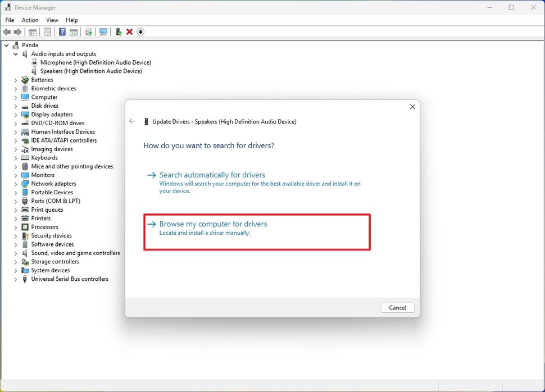The image size is (545, 392).
Task: Click the Help toolbar icon
Action: 62,31
